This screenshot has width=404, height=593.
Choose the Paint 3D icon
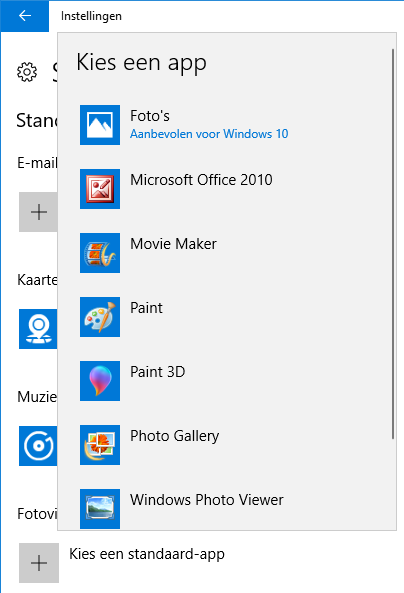100,381
